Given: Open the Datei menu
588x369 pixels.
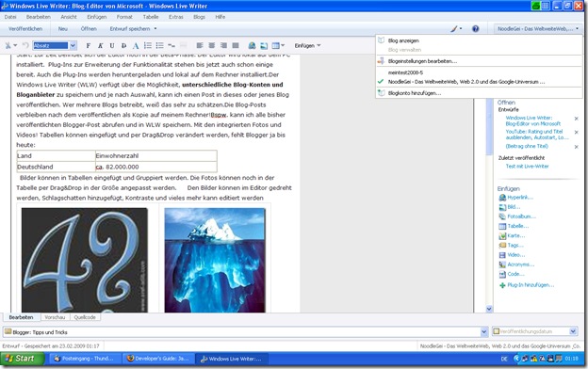Looking at the screenshot, I should tap(10, 17).
